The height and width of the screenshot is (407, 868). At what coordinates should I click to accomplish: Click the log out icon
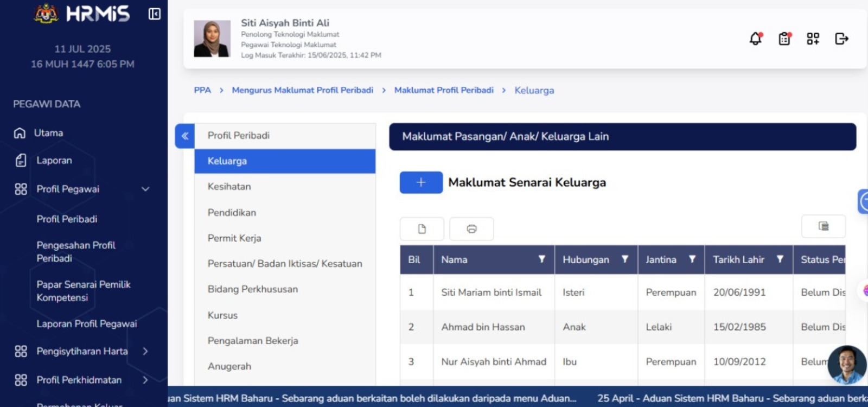click(x=841, y=39)
